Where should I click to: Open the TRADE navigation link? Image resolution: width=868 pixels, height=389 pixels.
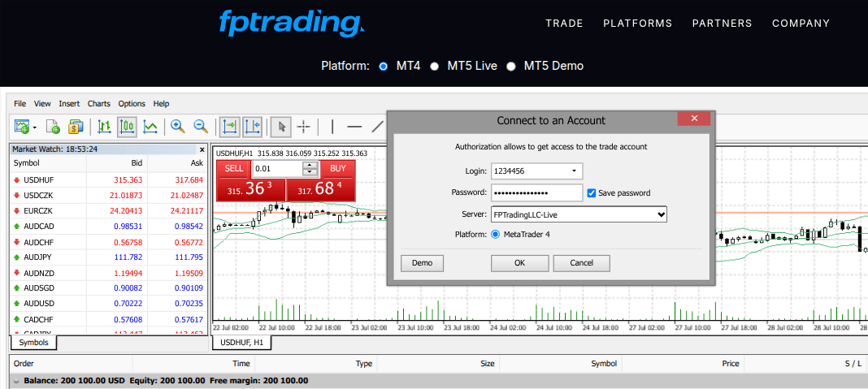tap(564, 24)
